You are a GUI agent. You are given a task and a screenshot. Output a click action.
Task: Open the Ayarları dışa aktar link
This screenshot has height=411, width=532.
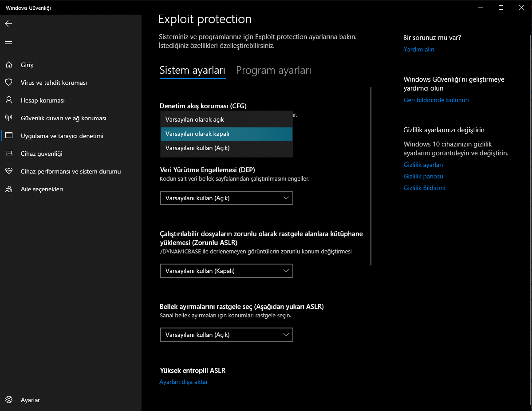[184, 382]
